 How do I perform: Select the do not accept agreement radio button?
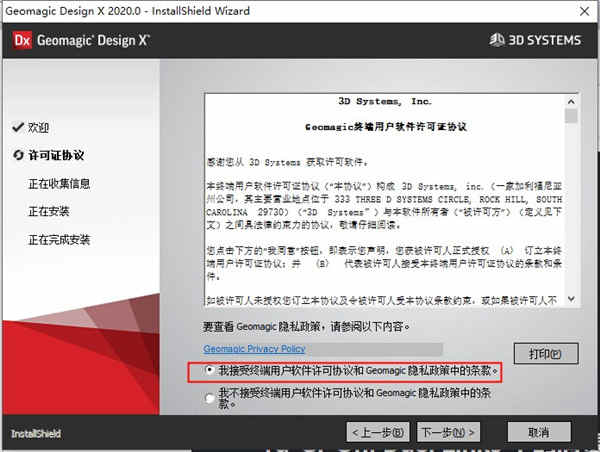tap(210, 398)
